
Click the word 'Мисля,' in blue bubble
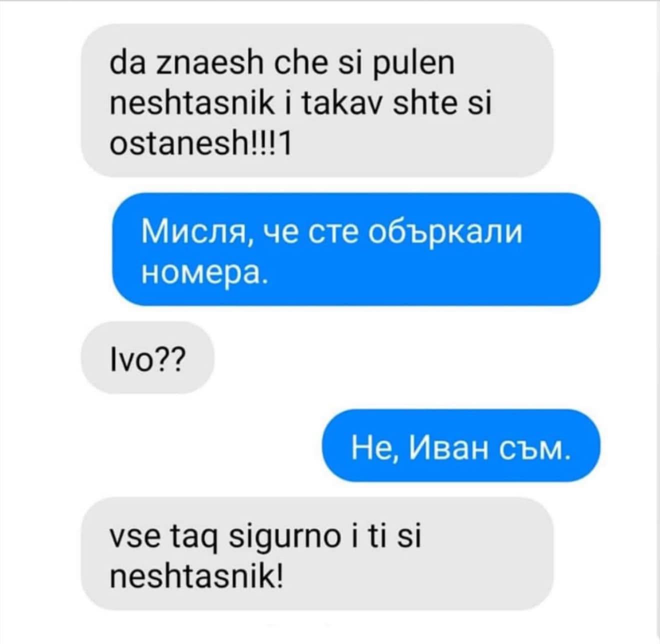[196, 233]
